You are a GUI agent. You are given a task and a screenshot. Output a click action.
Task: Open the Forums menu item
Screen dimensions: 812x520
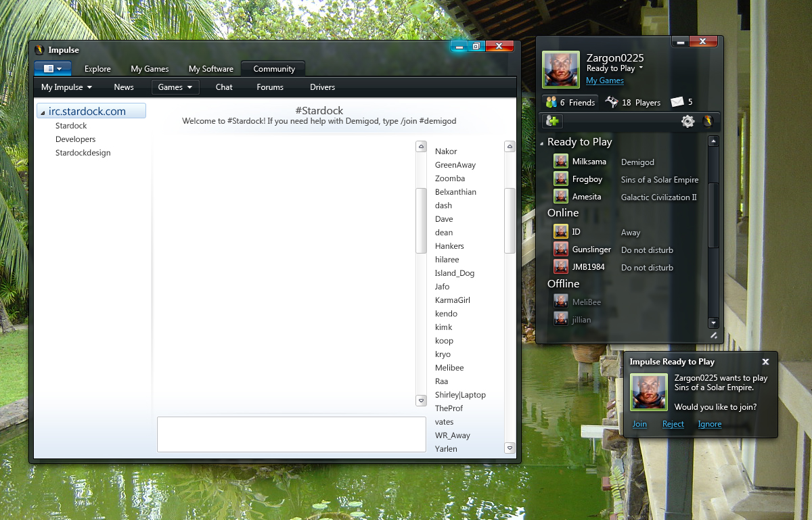click(x=270, y=87)
